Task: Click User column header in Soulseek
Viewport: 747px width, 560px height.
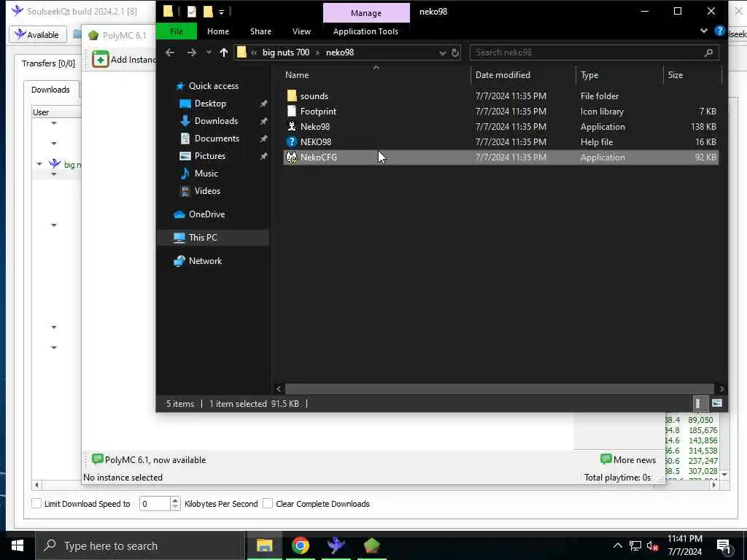Action: coord(56,112)
